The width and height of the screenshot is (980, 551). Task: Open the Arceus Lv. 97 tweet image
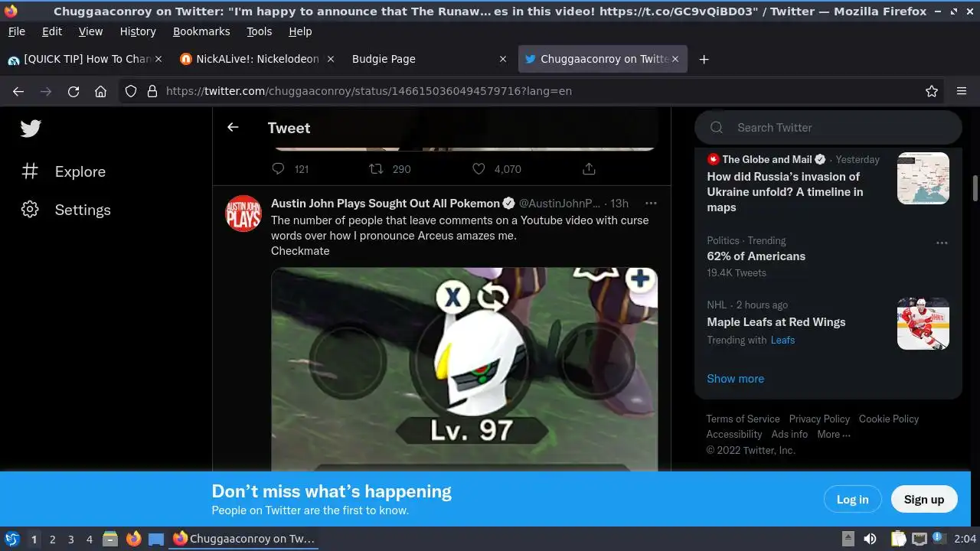pyautogui.click(x=465, y=369)
